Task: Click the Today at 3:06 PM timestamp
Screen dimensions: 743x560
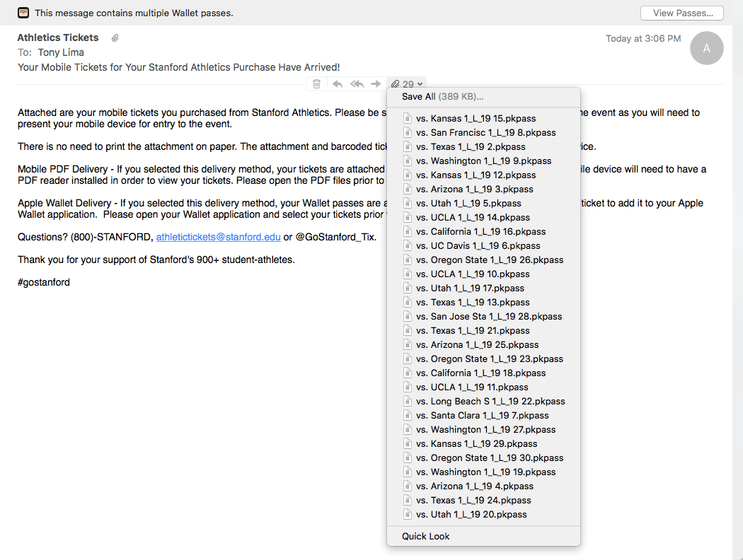Action: click(643, 38)
